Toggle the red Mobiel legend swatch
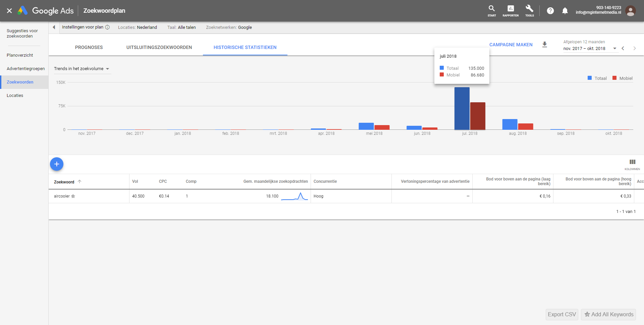644x325 pixels. point(614,78)
